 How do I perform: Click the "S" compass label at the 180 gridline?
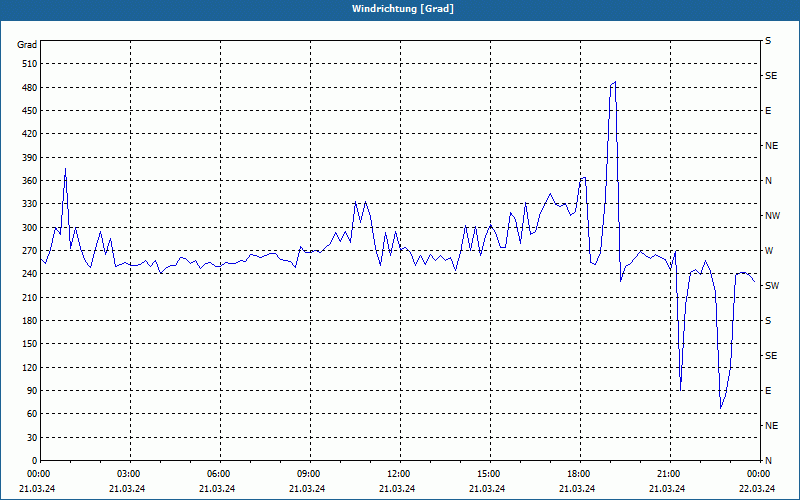[768, 321]
